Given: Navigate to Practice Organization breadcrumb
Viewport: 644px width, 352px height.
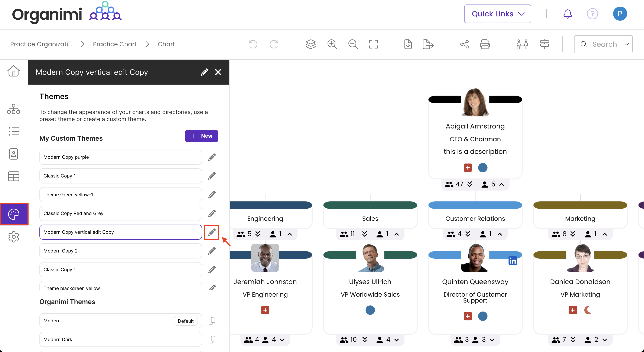Looking at the screenshot, I should coord(41,44).
